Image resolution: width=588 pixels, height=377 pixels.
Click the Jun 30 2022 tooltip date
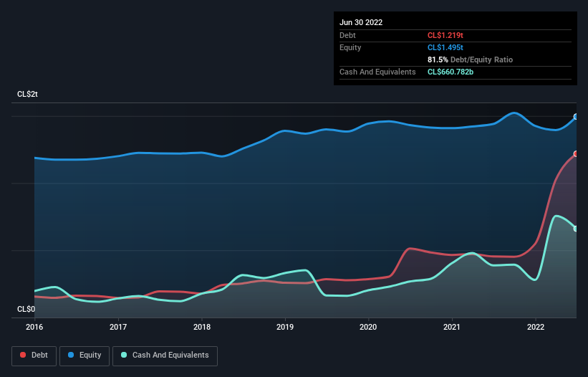(361, 22)
